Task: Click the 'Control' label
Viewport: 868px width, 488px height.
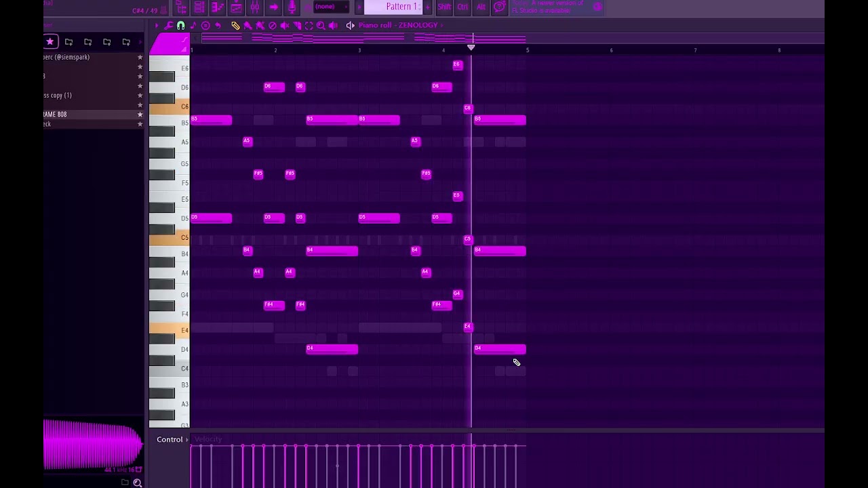Action: tap(170, 440)
